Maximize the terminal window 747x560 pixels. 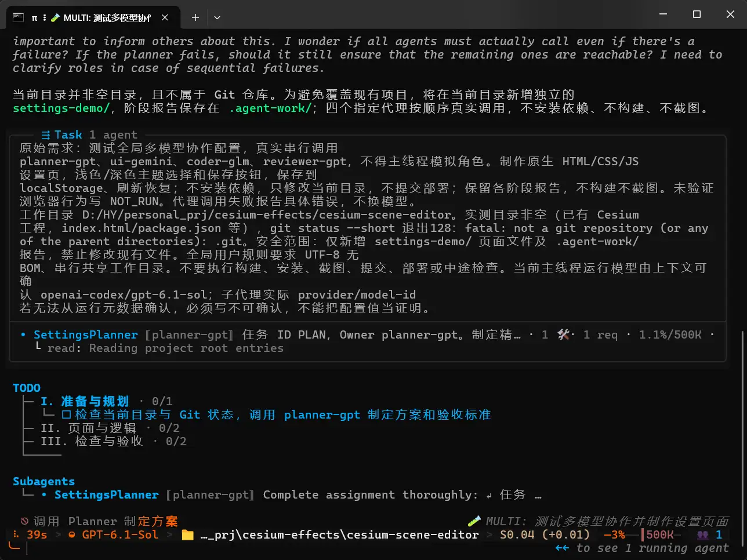[x=697, y=14]
